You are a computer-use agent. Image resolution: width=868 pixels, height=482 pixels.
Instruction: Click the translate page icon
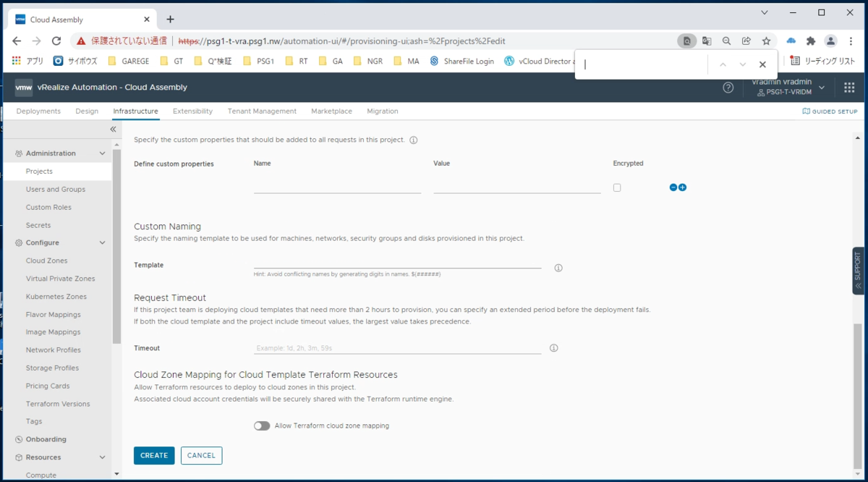click(707, 41)
